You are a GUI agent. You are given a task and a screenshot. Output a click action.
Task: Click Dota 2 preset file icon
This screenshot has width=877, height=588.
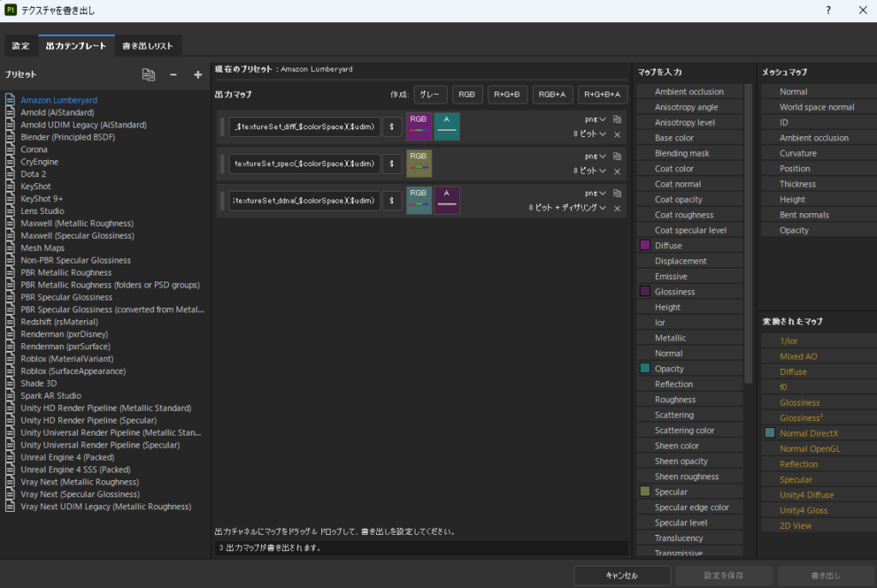coord(10,174)
